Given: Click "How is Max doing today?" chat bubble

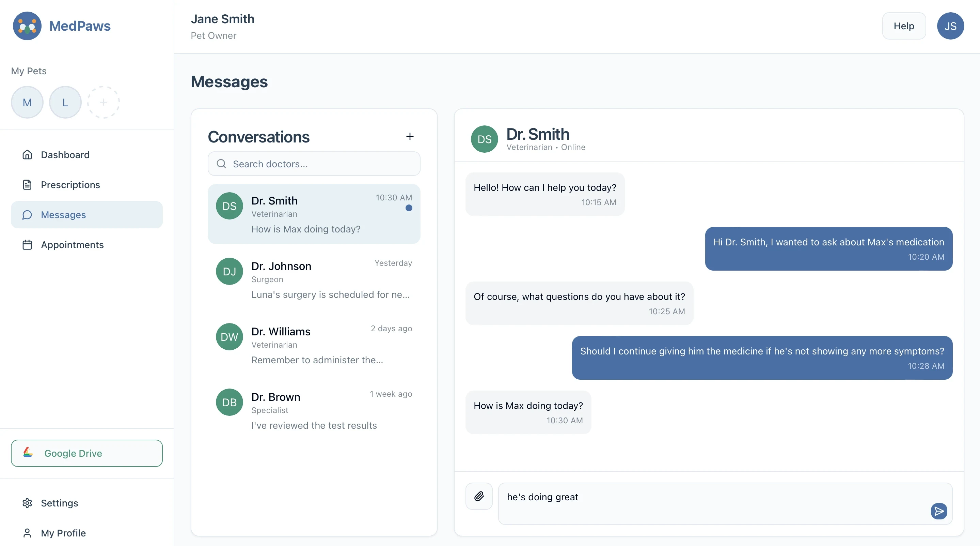Looking at the screenshot, I should (528, 412).
